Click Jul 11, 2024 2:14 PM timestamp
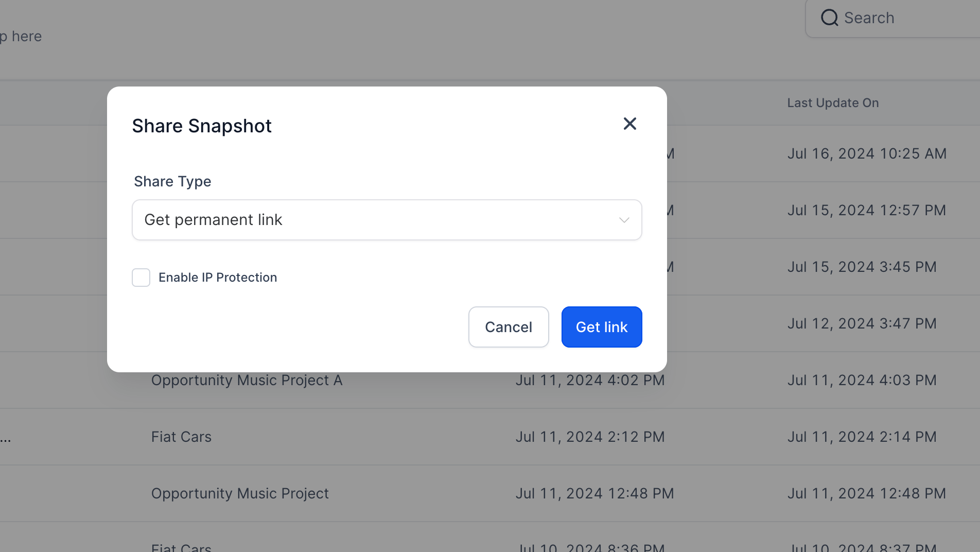 tap(862, 437)
